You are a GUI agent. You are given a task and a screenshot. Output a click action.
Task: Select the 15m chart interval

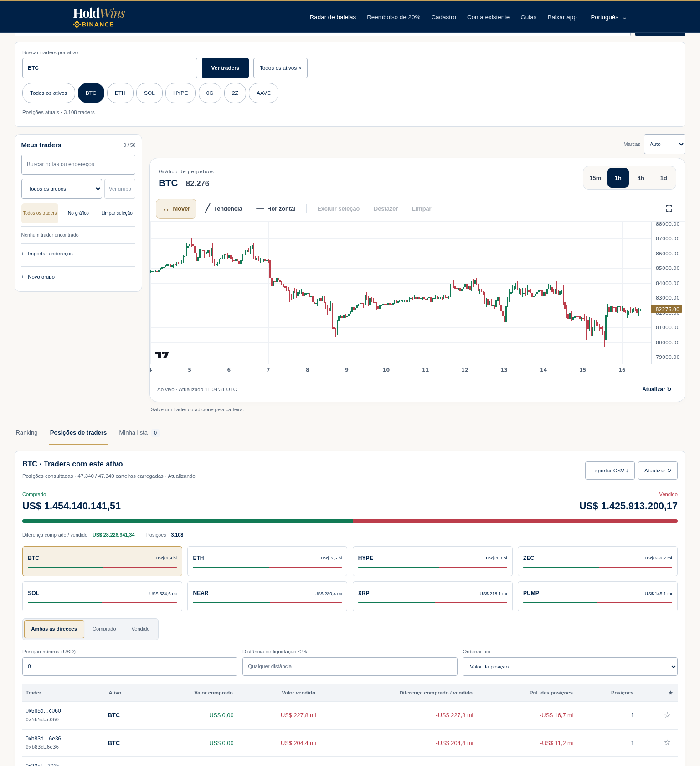point(595,178)
